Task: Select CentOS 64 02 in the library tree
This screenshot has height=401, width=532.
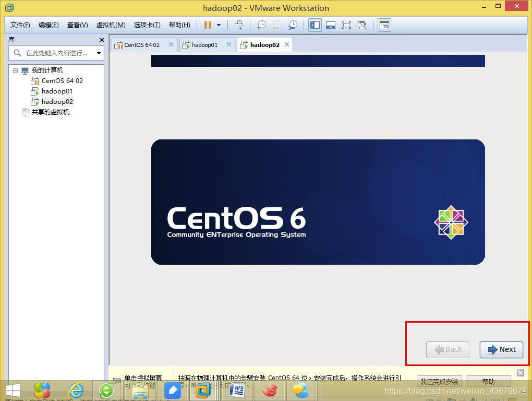Action: tap(62, 81)
